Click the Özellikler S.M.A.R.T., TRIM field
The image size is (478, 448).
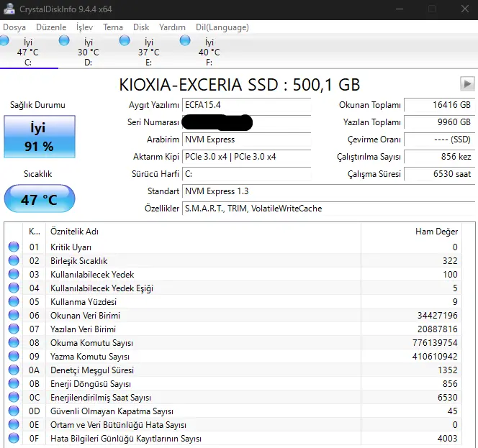coord(328,209)
